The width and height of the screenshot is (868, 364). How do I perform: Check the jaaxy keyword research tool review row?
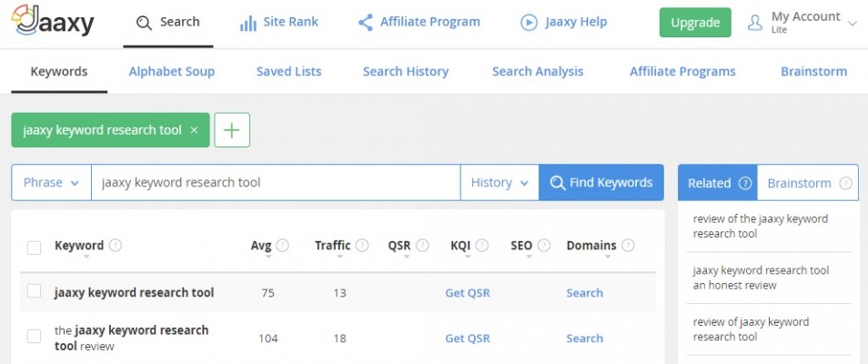[35, 336]
